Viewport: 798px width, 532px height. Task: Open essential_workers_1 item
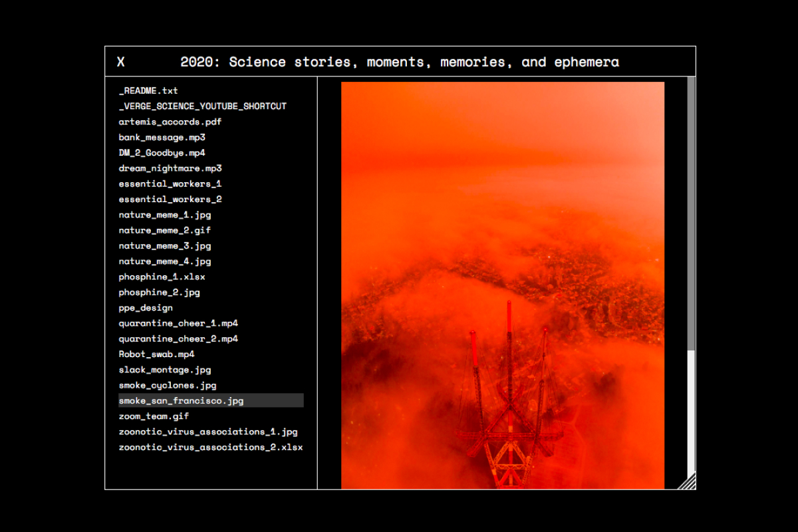tap(170, 184)
